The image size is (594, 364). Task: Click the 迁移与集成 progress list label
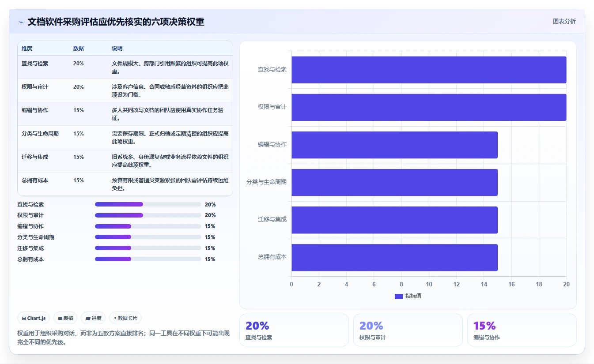pyautogui.click(x=30, y=248)
